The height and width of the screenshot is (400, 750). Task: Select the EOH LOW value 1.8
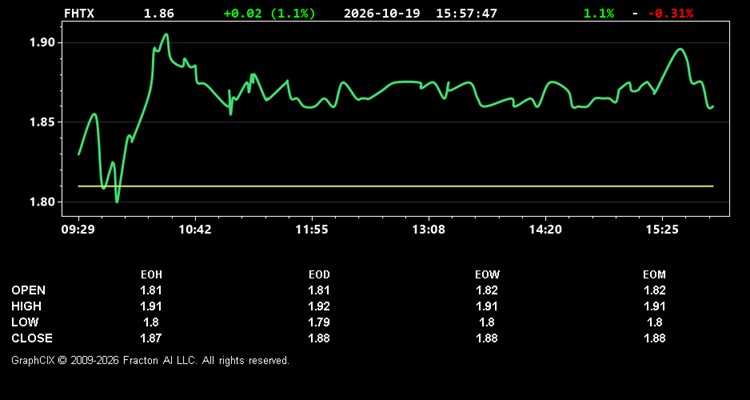tap(151, 322)
